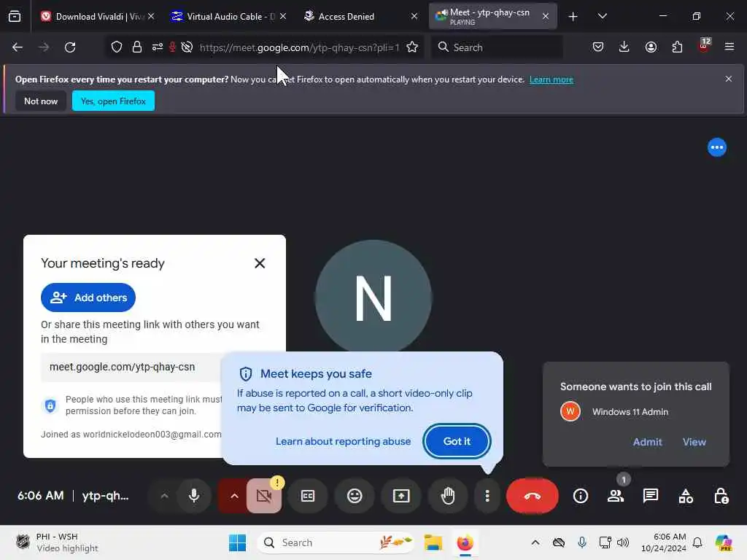Image resolution: width=747 pixels, height=560 pixels.
Task: Raise hand in the meeting
Action: point(447,496)
